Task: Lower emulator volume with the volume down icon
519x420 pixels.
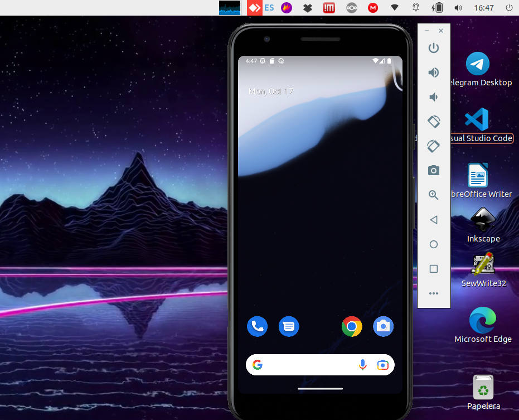Action: [x=434, y=97]
